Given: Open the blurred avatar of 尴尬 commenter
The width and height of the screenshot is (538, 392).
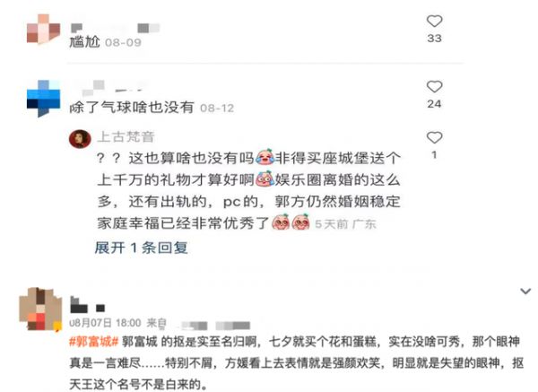Looking at the screenshot, I should [43, 30].
